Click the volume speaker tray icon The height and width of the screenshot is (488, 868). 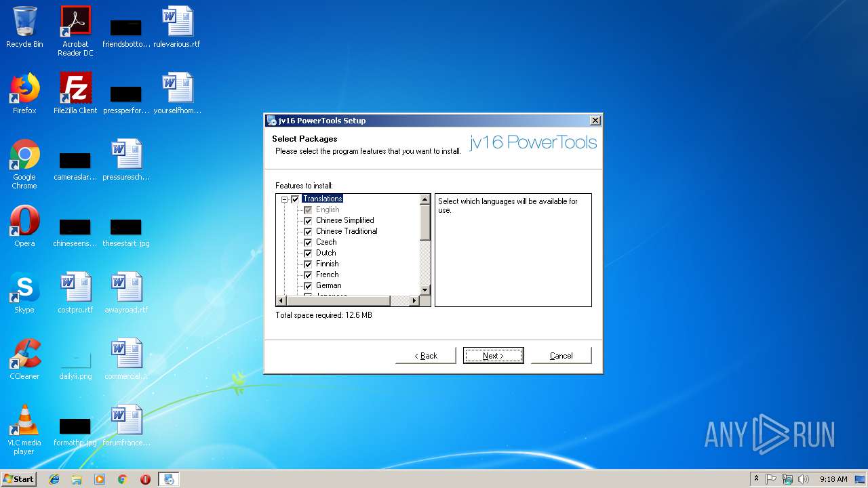pyautogui.click(x=804, y=479)
